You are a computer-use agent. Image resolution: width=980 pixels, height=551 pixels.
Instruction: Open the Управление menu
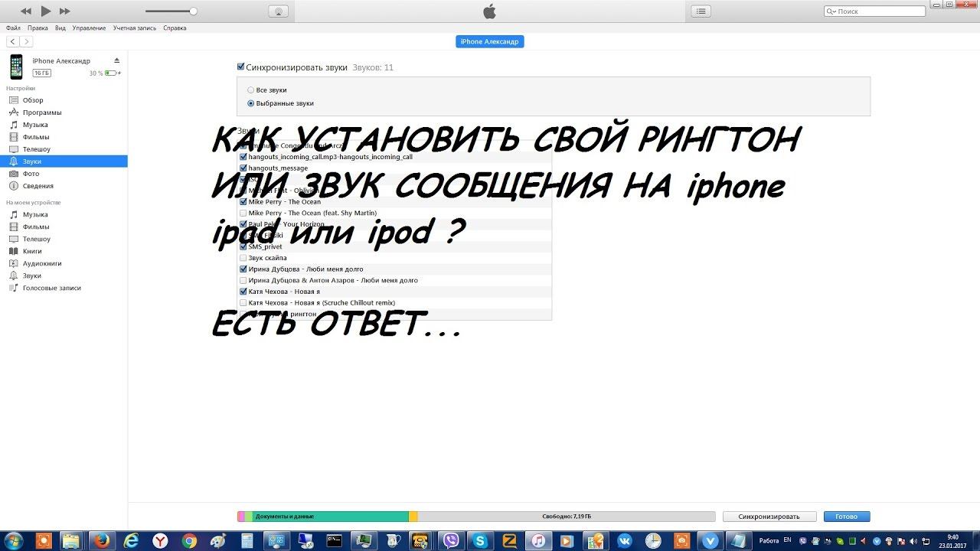pyautogui.click(x=90, y=28)
